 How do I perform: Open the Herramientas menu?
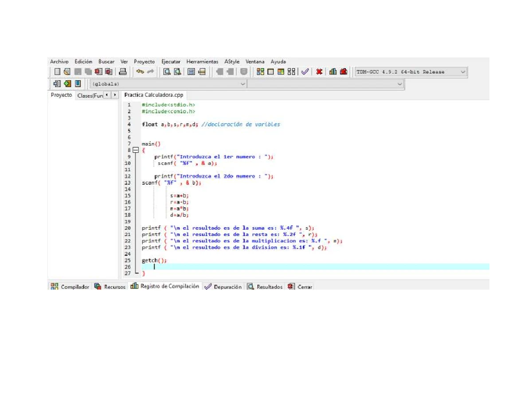point(202,62)
